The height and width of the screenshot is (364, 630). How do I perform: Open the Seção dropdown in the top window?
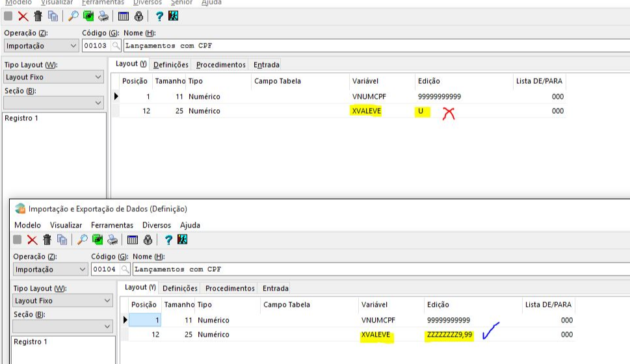tap(98, 103)
